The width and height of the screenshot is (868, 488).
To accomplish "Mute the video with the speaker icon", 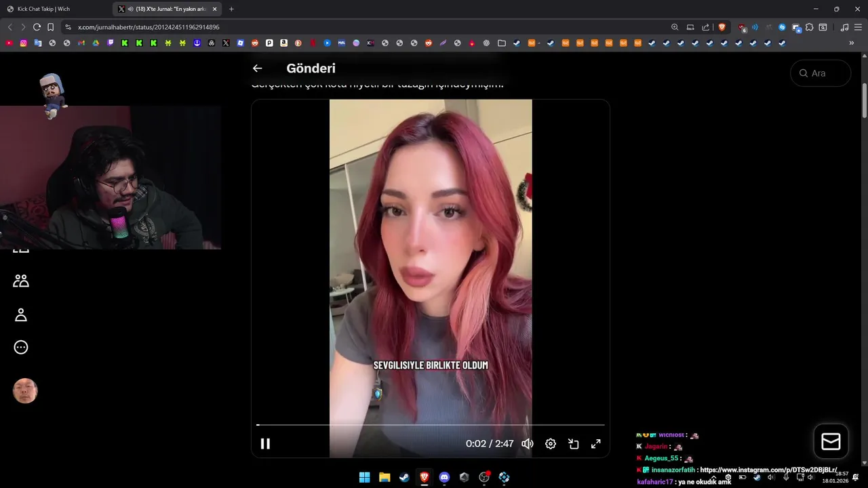I will pos(528,444).
